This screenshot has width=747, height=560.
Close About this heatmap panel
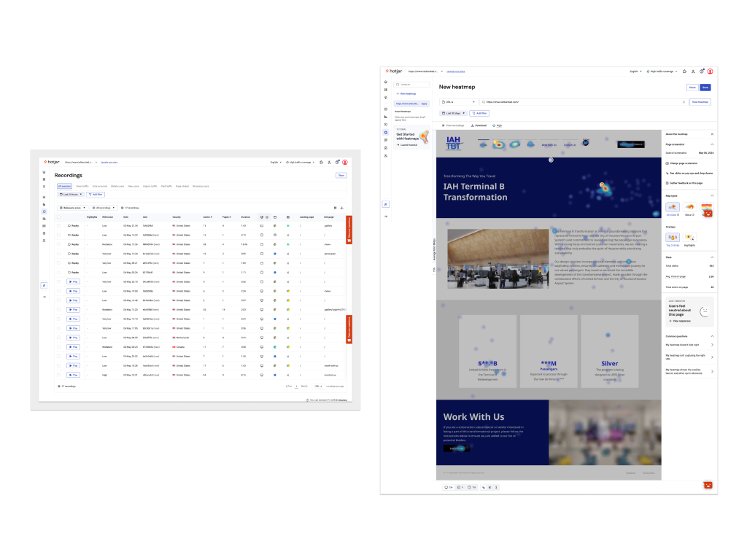(712, 134)
